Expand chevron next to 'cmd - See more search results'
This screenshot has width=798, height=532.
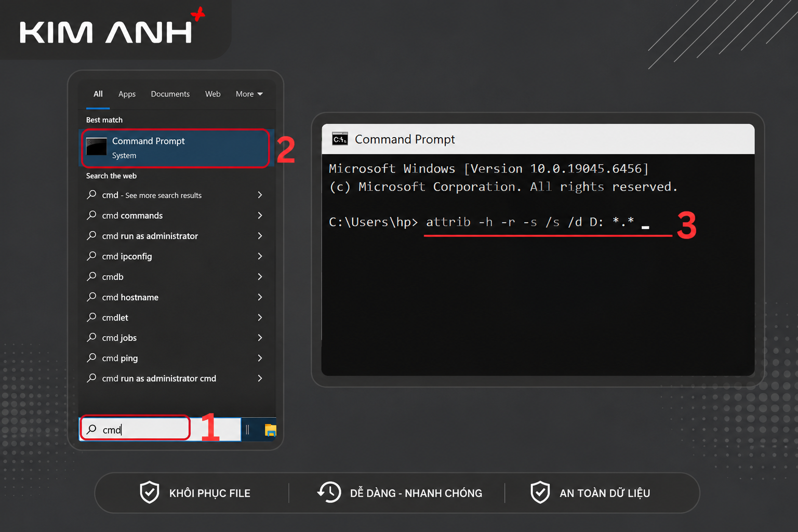(260, 195)
